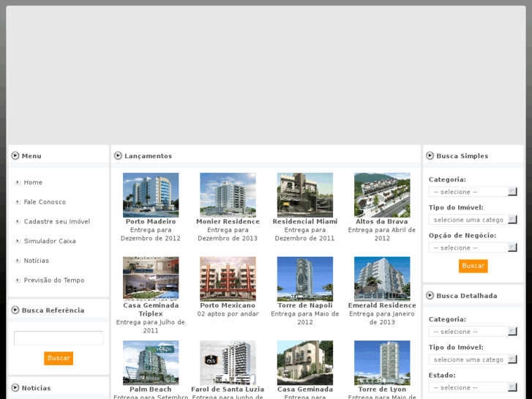Image resolution: width=532 pixels, height=399 pixels.
Task: Click the arrow bullet next to Fale Conosco
Action: tap(18, 202)
